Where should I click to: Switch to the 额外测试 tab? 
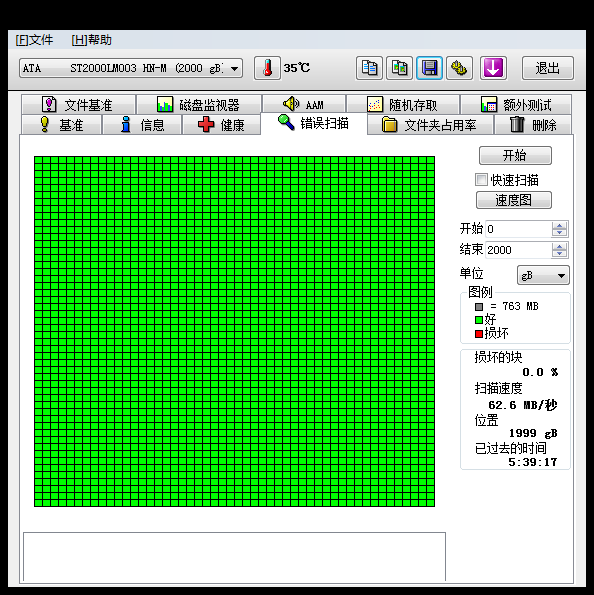click(516, 104)
